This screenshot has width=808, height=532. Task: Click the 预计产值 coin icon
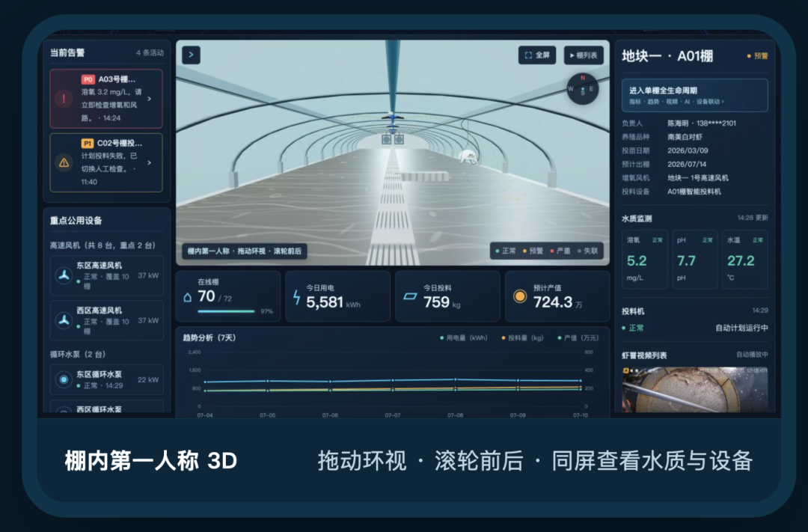[x=520, y=296]
